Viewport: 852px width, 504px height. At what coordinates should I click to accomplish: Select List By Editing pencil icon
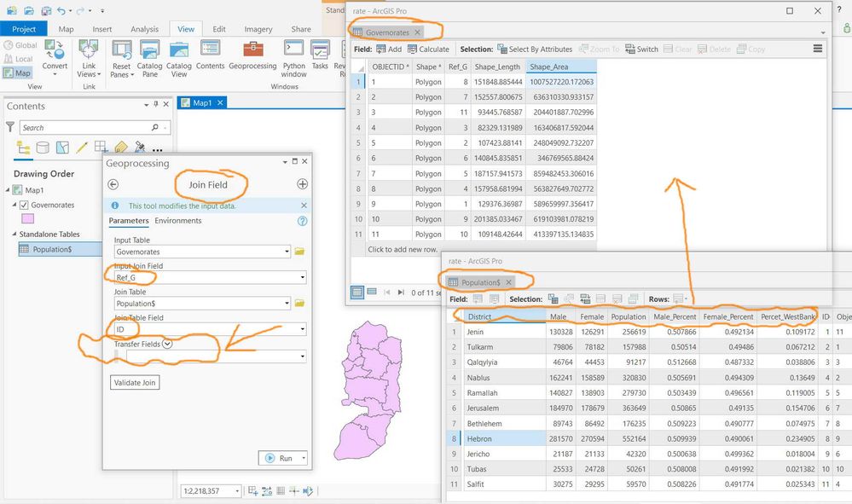point(82,148)
